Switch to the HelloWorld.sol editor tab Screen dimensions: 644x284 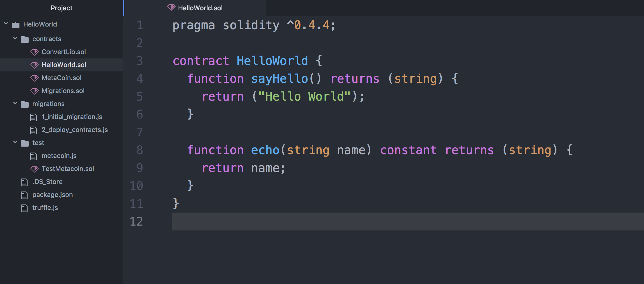(x=200, y=8)
